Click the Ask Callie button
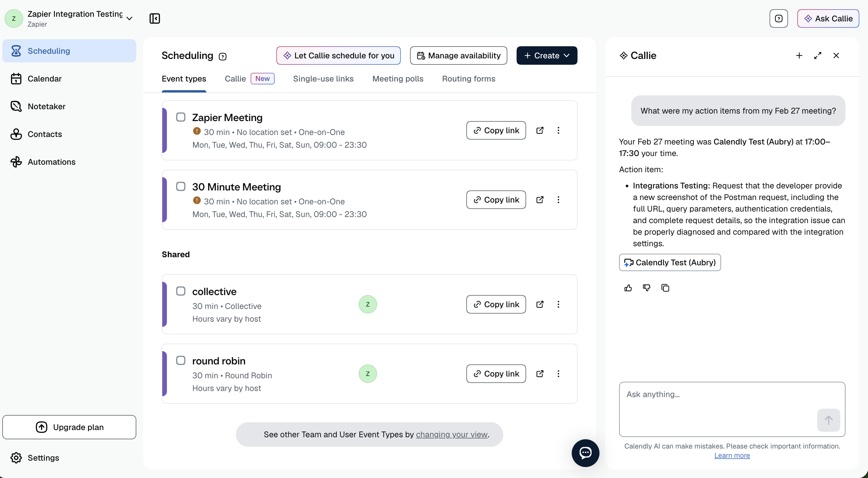868x478 pixels. point(828,18)
